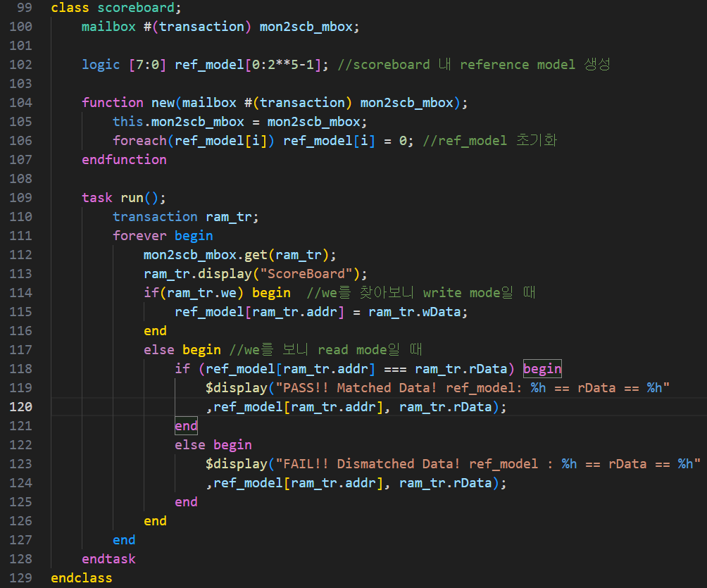Click the highlighted 'end' on line 121
The width and height of the screenshot is (707, 588).
pyautogui.click(x=186, y=425)
